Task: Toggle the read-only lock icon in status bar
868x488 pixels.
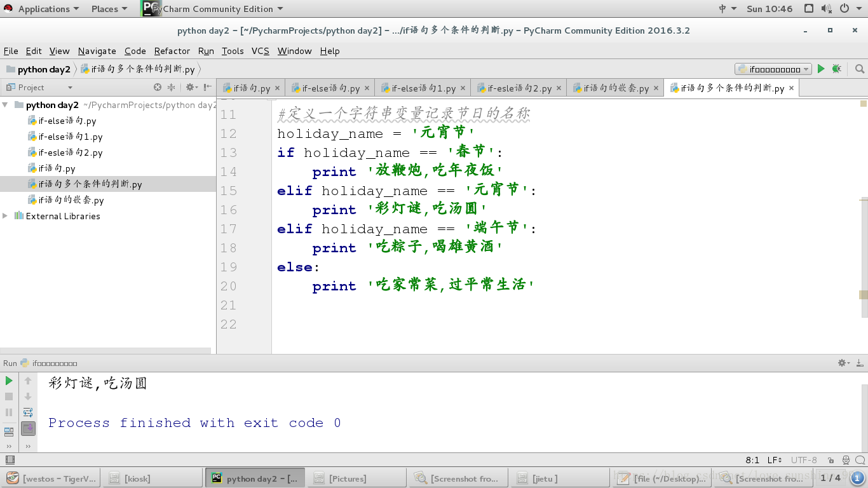Action: tap(831, 460)
